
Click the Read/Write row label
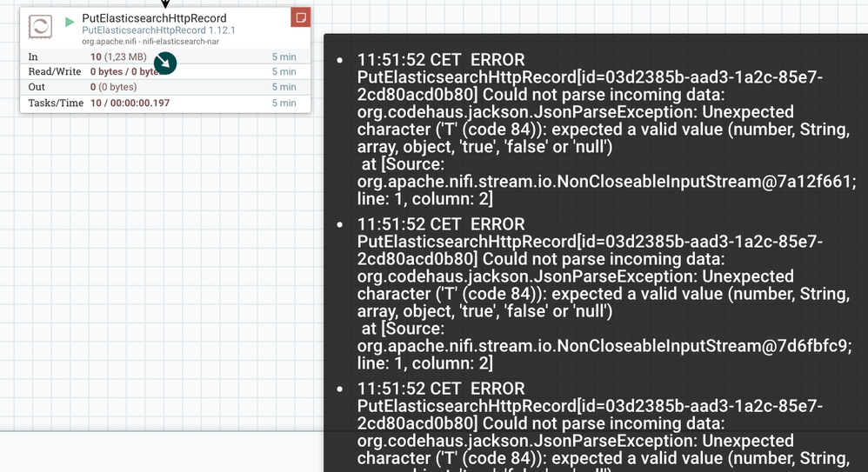click(54, 71)
